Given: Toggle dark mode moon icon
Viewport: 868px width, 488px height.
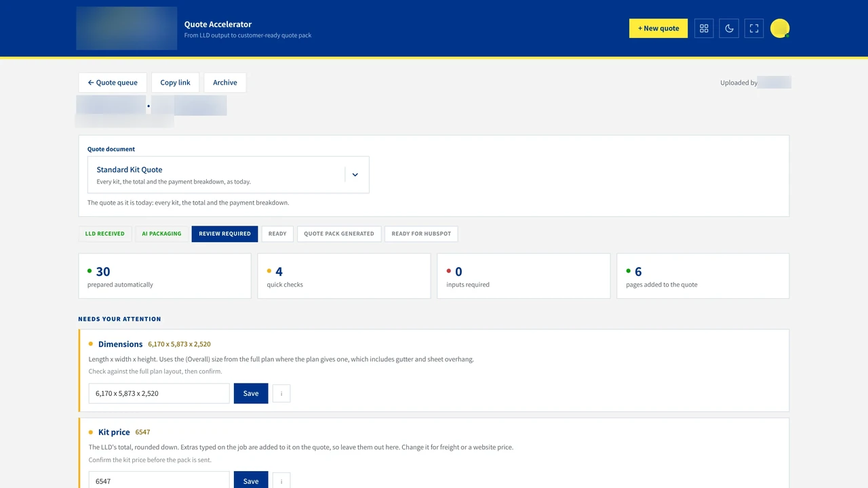Looking at the screenshot, I should pos(729,28).
